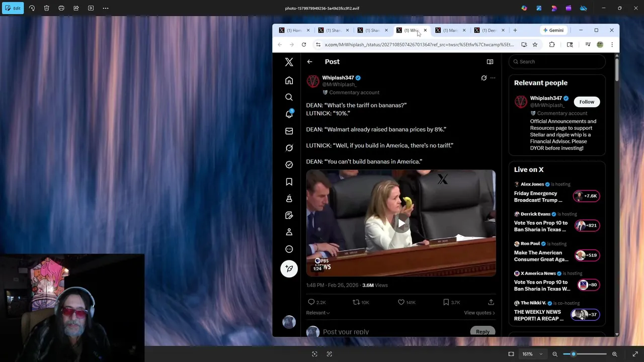Zoom in with plus magnifier icon
Image resolution: width=644 pixels, height=362 pixels.
[614, 354]
